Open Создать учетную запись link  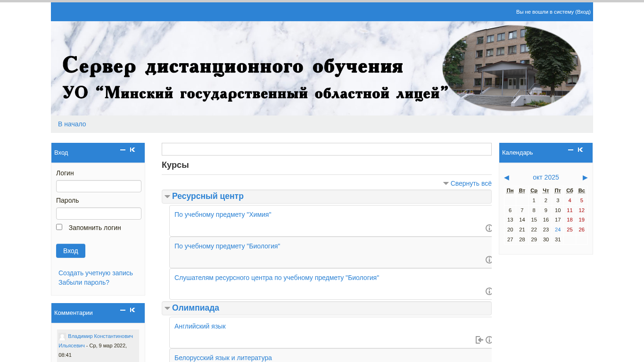point(96,273)
